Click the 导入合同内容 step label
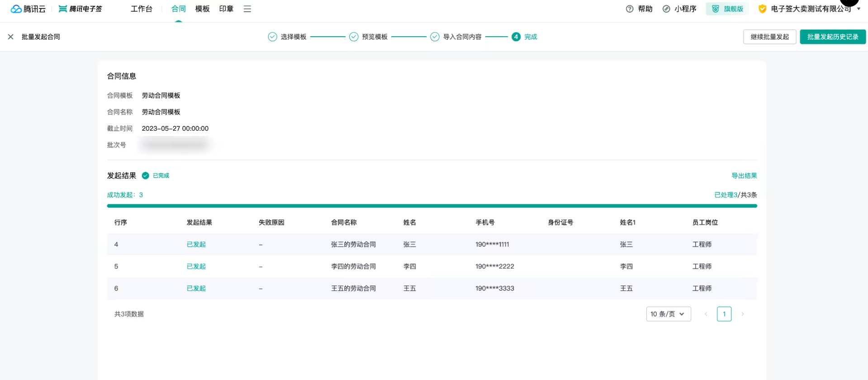Screen dimensions: 868x380 462,37
